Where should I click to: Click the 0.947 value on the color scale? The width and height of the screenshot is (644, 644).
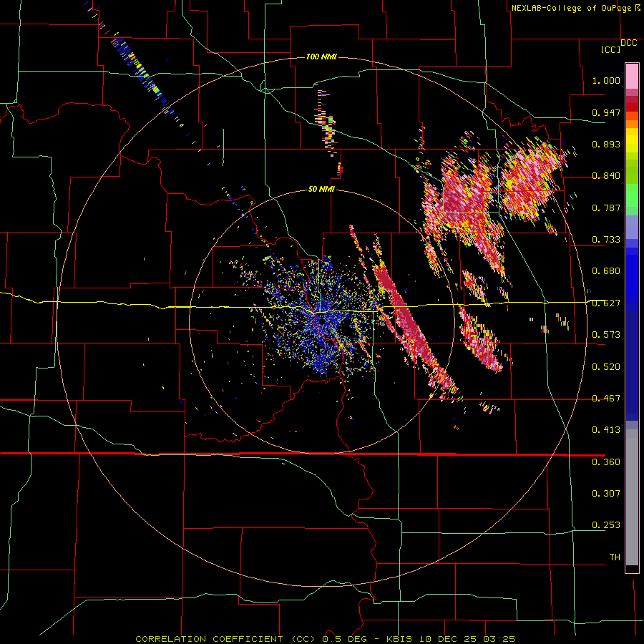tap(606, 112)
